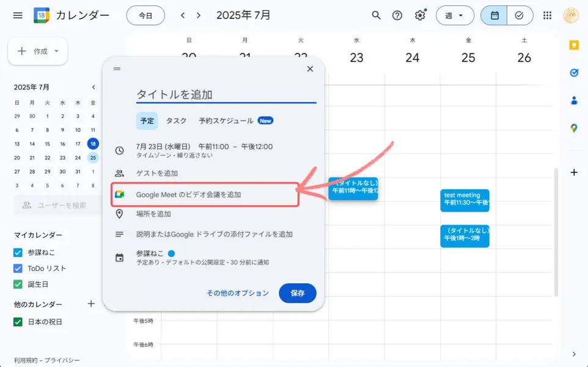Click the 午前11:00 start time

click(x=213, y=146)
